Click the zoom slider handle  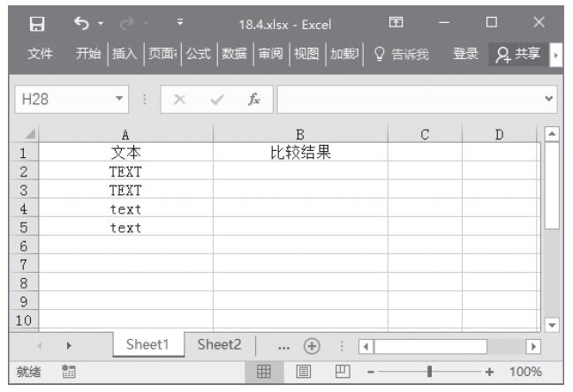point(429,372)
